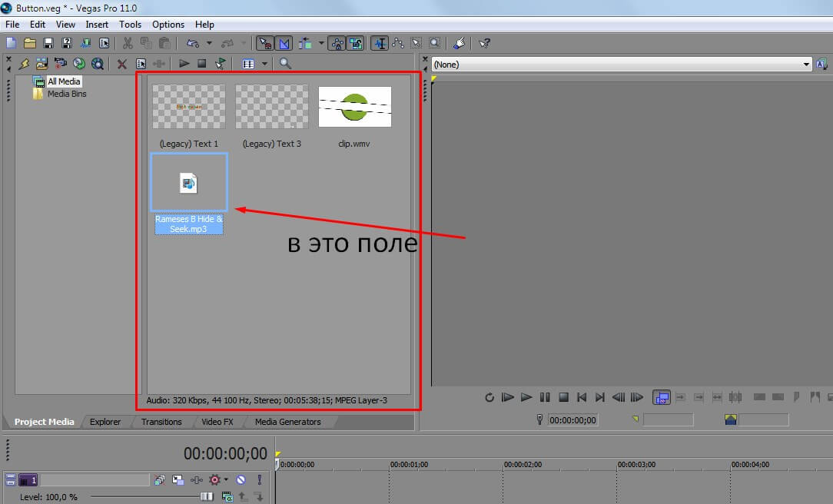Open the Media Properties icon
The height and width of the screenshot is (504, 833).
[x=141, y=64]
